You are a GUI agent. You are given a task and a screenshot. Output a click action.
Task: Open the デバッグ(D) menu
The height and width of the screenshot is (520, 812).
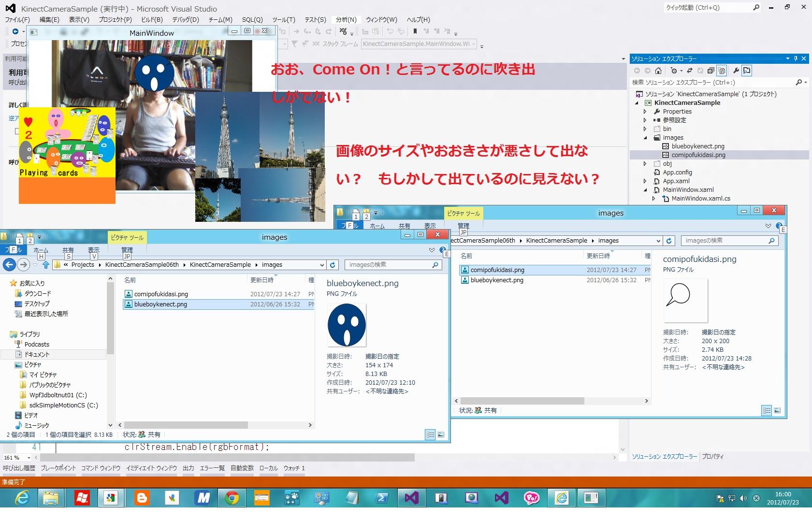pyautogui.click(x=186, y=20)
